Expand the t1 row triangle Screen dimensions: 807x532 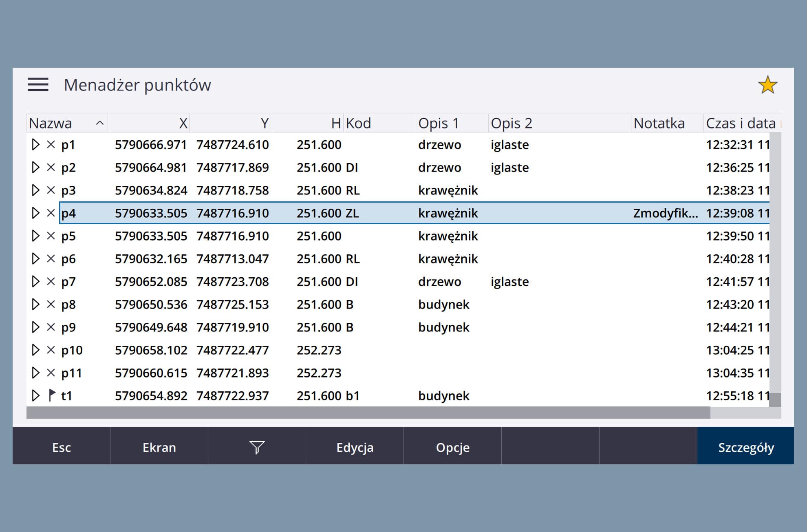coord(35,395)
